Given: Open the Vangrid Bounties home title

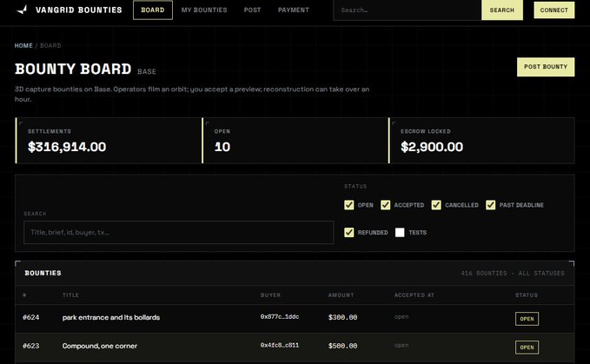Looking at the screenshot, I should [79, 10].
